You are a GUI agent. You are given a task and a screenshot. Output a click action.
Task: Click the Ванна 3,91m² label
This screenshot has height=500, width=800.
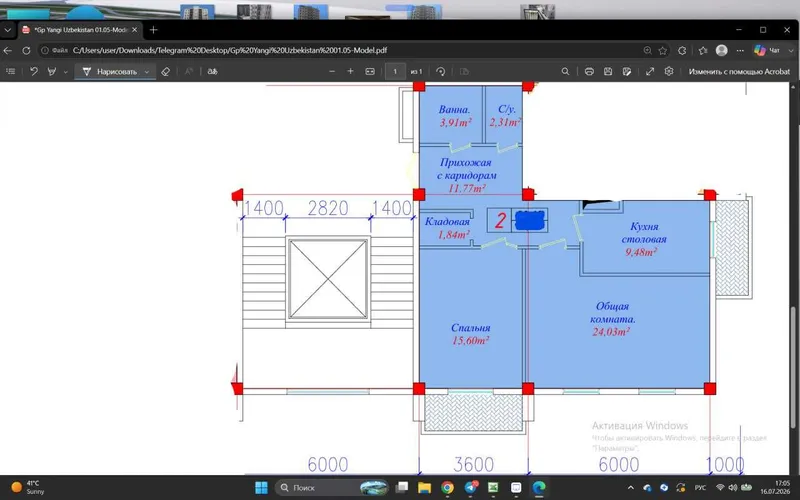[x=455, y=116]
